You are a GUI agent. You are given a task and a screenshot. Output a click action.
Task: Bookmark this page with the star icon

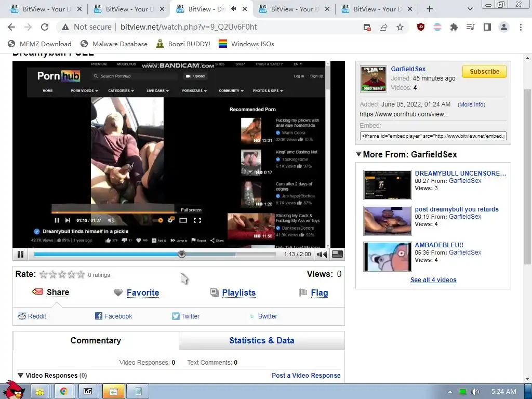click(x=400, y=27)
